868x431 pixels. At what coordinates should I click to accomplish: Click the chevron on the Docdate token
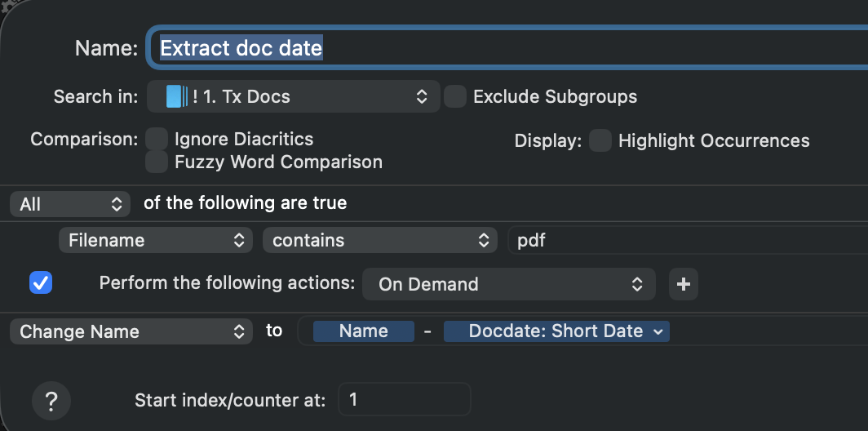658,331
